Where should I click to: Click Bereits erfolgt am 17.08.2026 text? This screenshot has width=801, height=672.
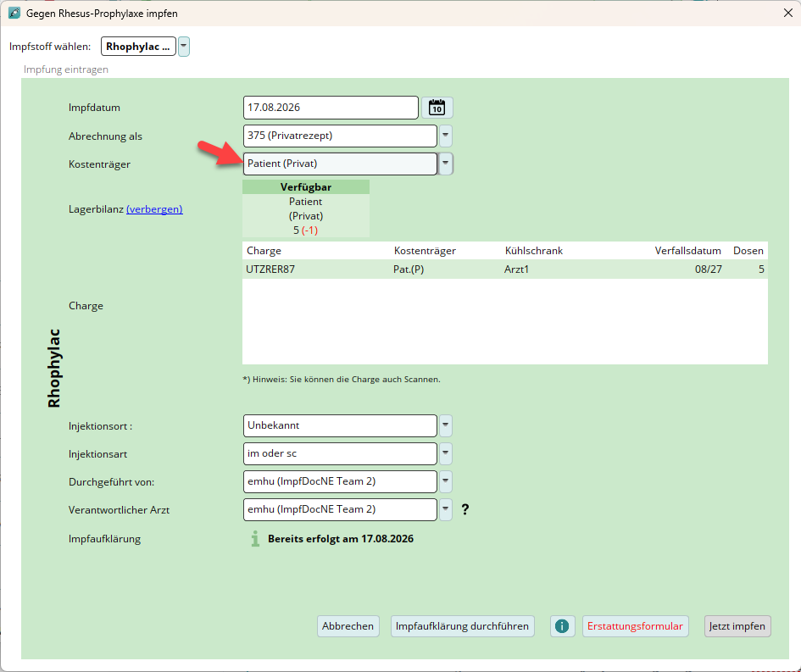coord(341,539)
